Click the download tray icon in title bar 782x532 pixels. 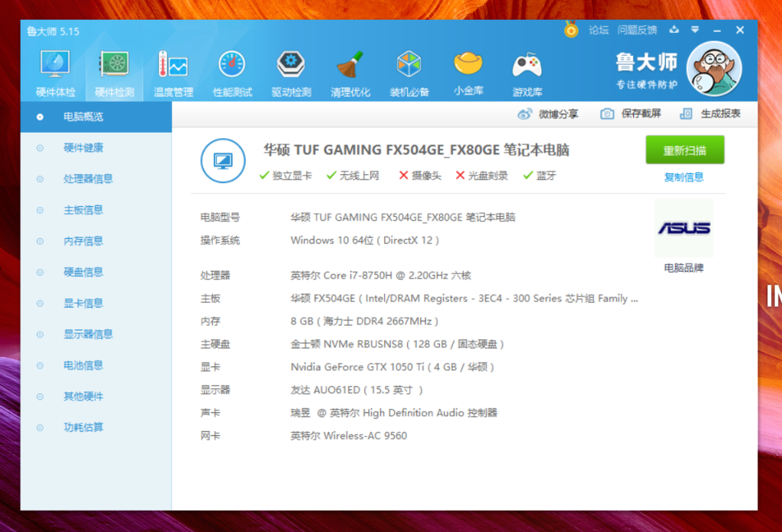coord(674,30)
